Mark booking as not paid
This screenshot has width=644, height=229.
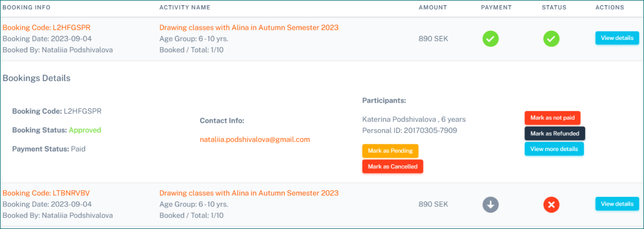552,118
